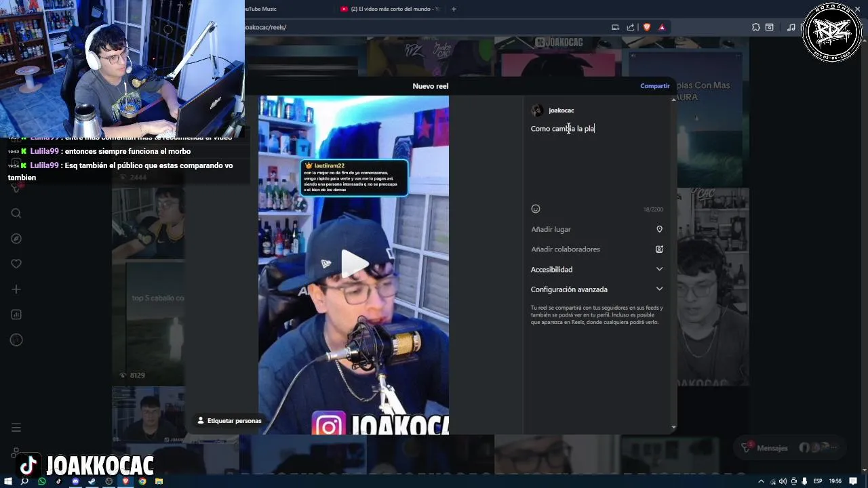Click the add collaborators person icon
Image resolution: width=868 pixels, height=488 pixels.
pyautogui.click(x=659, y=249)
